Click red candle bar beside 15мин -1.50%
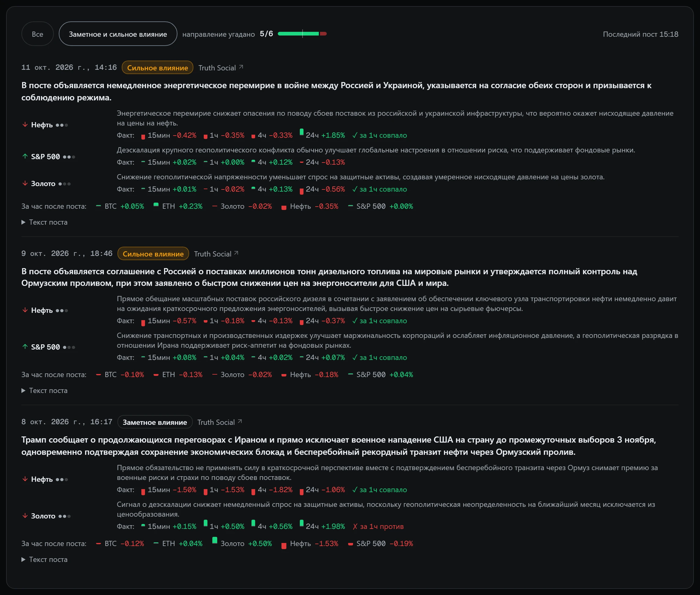This screenshot has width=700, height=595. coord(143,492)
